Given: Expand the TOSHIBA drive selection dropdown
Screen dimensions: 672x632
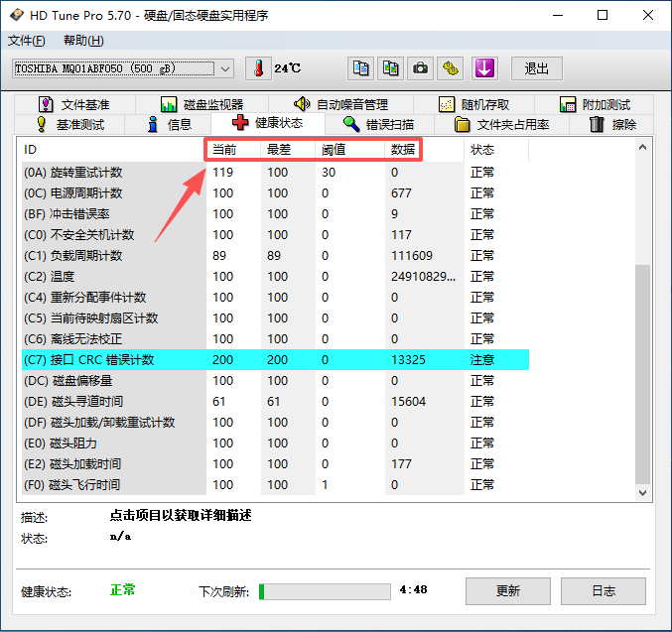Looking at the screenshot, I should coord(225,68).
